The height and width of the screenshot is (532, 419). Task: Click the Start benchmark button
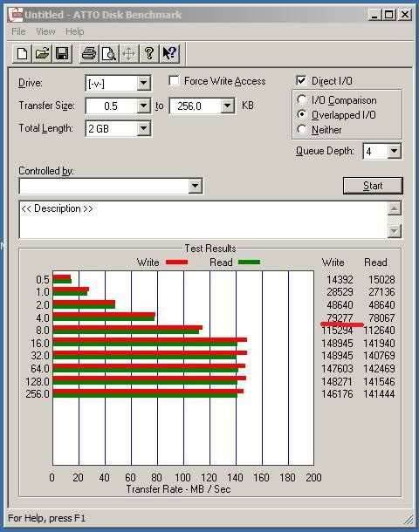click(x=373, y=186)
